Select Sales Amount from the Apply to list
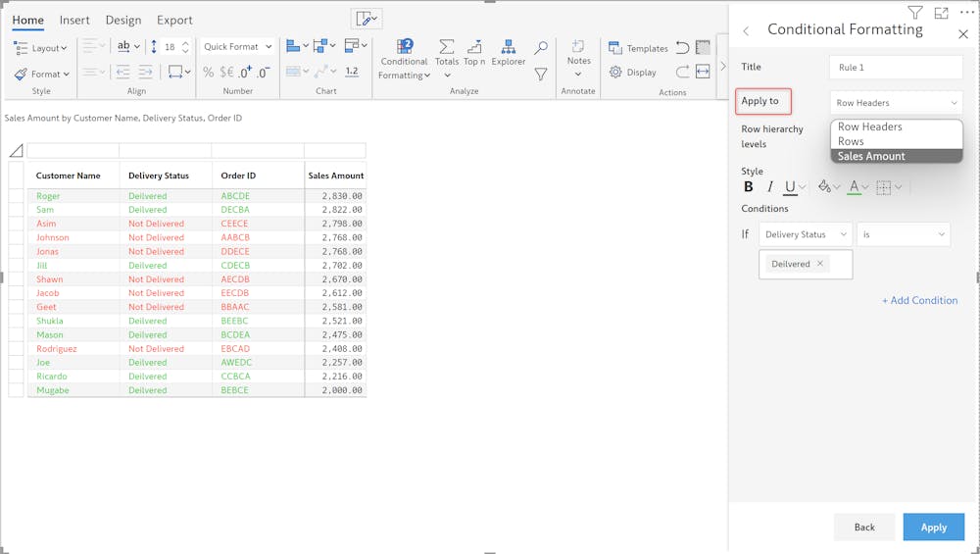980x554 pixels. point(871,156)
